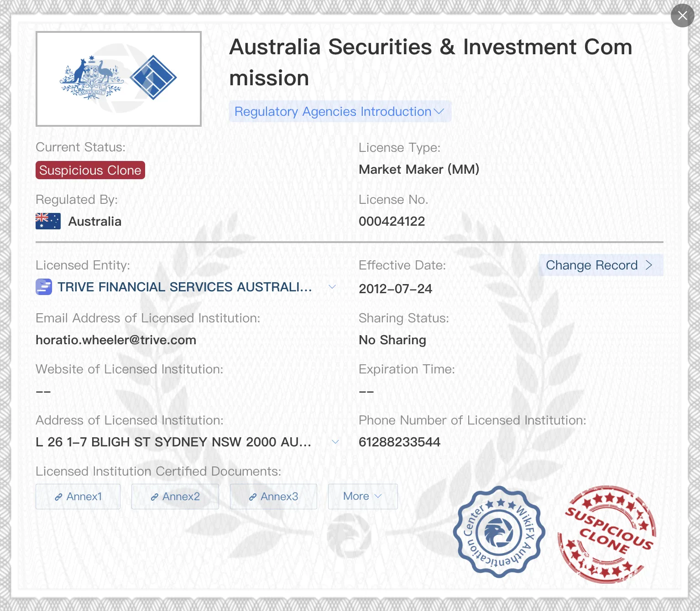700x611 pixels.
Task: Click the ASIC regulator logo image
Action: pos(119,79)
